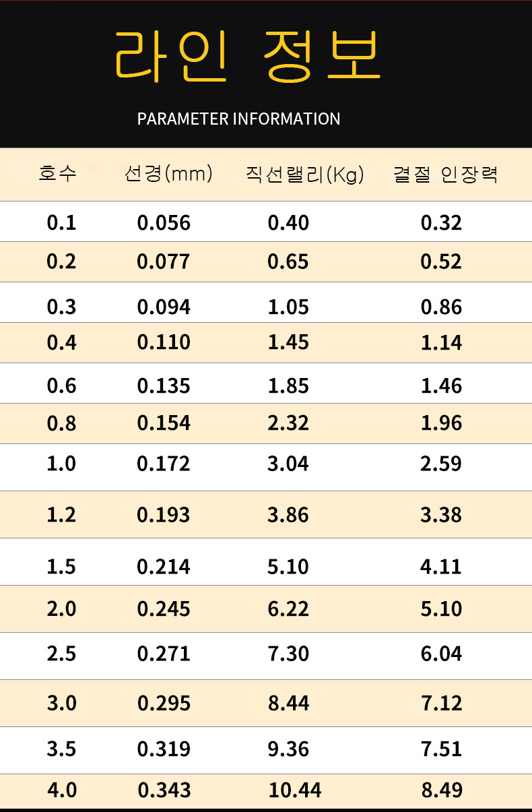The width and height of the screenshot is (532, 812).
Task: Select the row number 3.0 cell
Action: pyautogui.click(x=61, y=704)
